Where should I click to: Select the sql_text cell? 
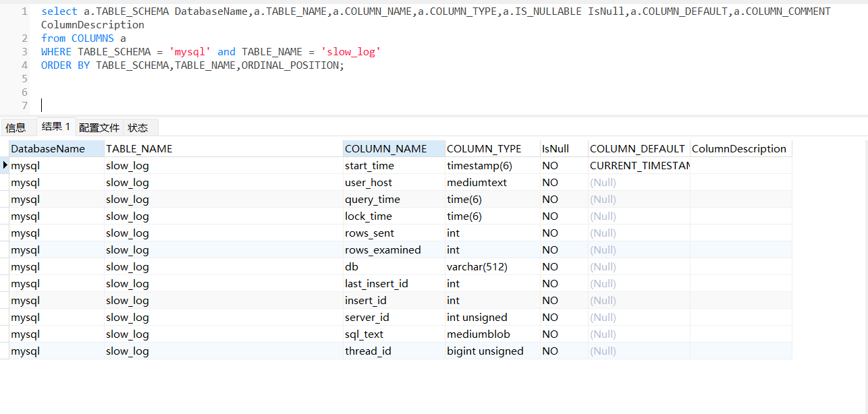pos(394,334)
